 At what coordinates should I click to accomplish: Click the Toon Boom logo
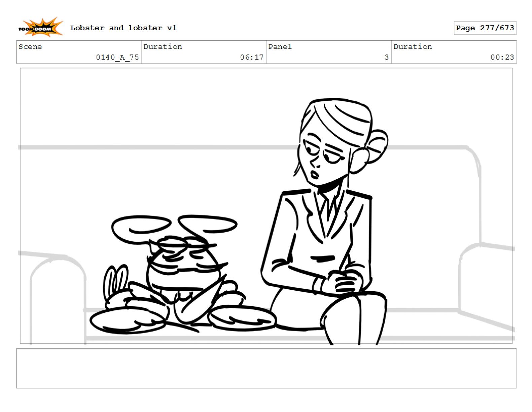(40, 28)
